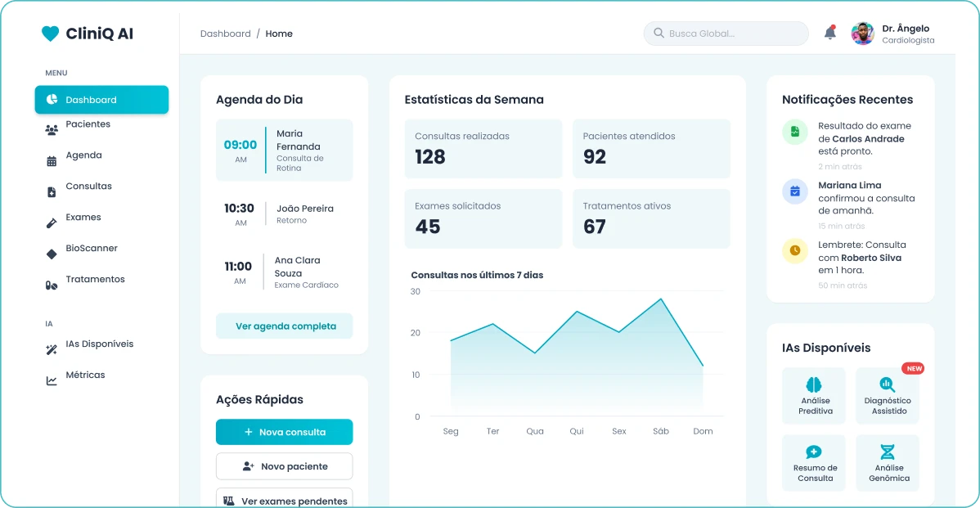Open Dr. Ângelo's profile avatar
Screen dimensions: 980x508
[862, 34]
